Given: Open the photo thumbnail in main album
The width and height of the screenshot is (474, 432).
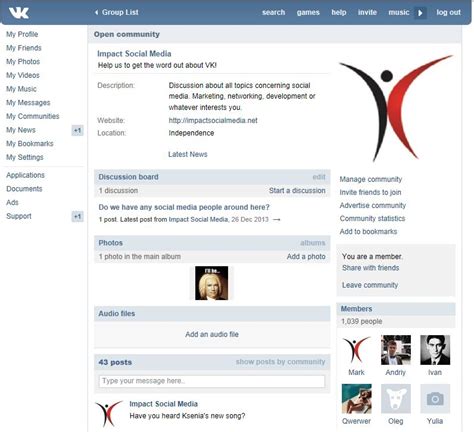Looking at the screenshot, I should tap(211, 283).
